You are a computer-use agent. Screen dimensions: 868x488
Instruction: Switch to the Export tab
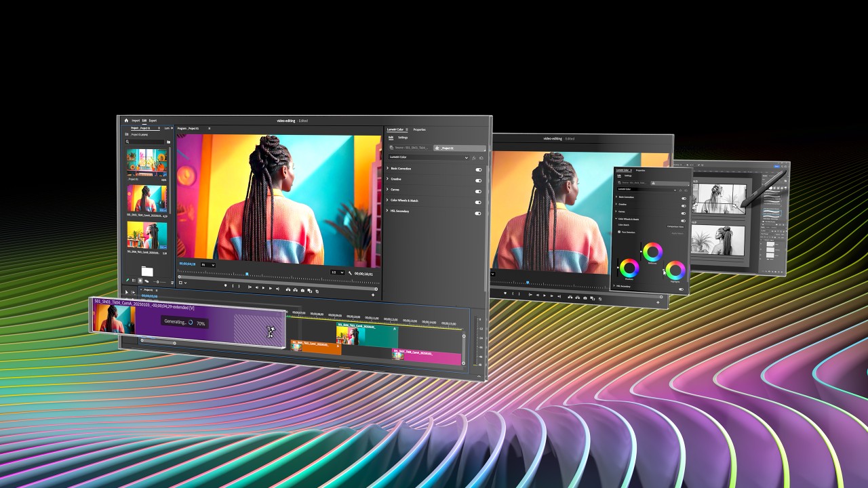click(153, 121)
